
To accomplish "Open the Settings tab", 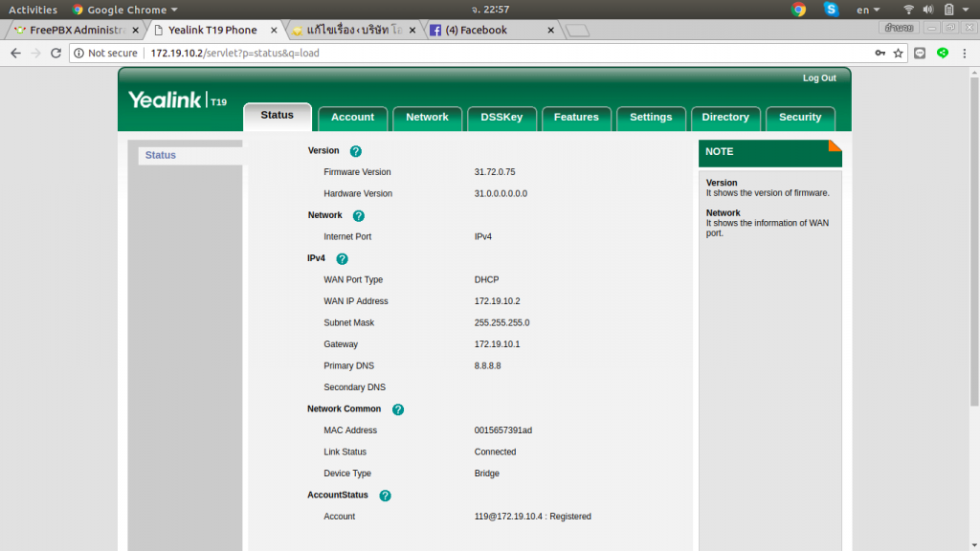I will (x=651, y=118).
